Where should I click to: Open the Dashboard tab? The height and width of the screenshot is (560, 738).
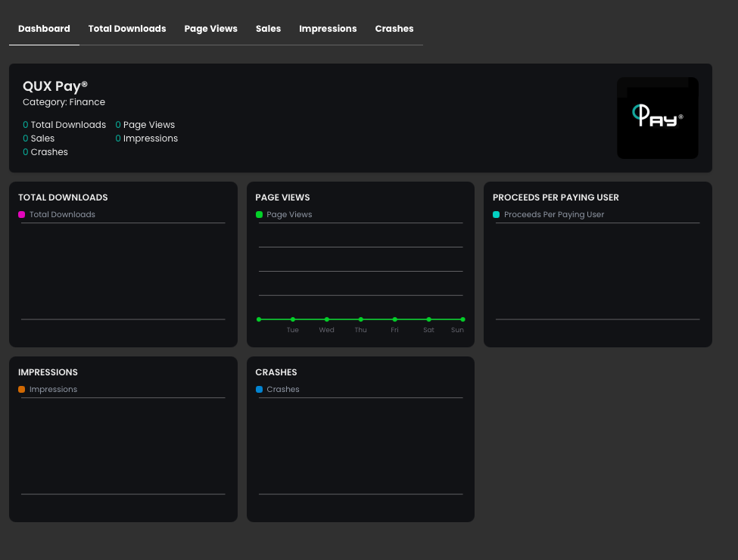coord(44,29)
